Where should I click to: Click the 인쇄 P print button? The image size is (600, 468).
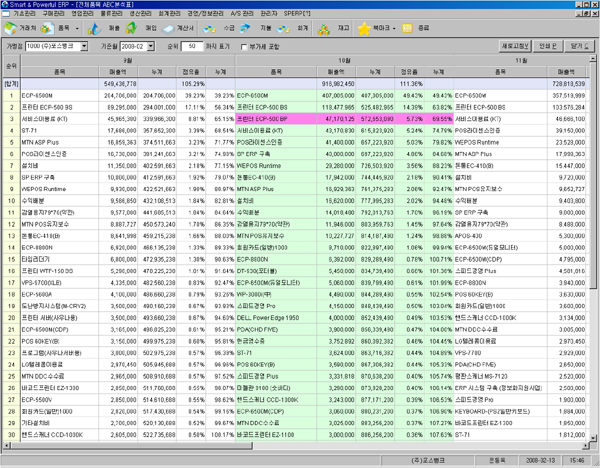[548, 46]
